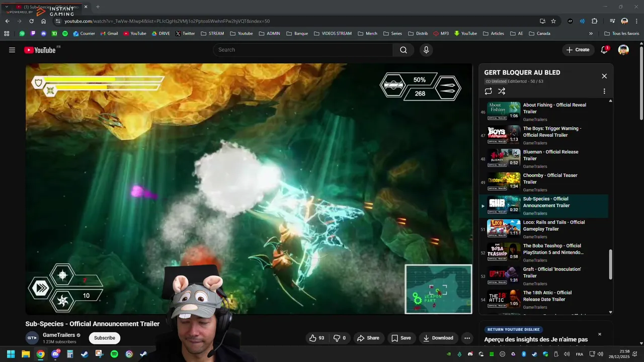This screenshot has width=644, height=362.
Task: Start voice search with the microphone
Action: (x=426, y=50)
